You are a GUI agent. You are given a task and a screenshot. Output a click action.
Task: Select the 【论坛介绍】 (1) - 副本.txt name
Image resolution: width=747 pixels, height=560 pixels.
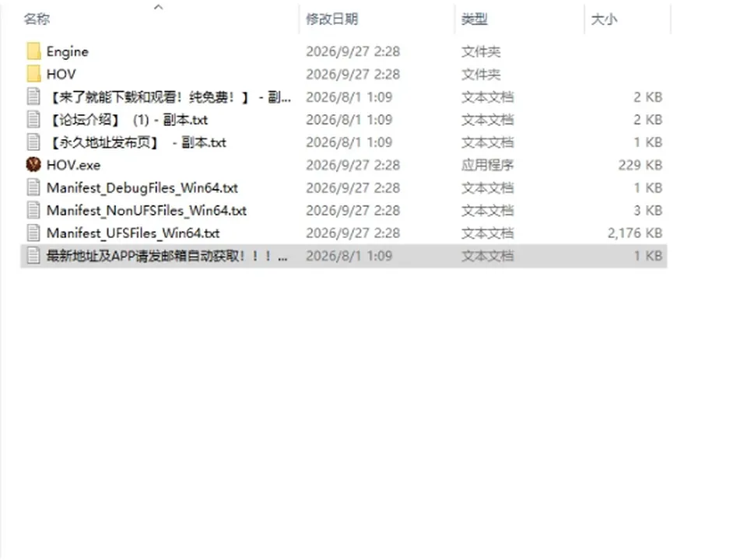pyautogui.click(x=127, y=120)
